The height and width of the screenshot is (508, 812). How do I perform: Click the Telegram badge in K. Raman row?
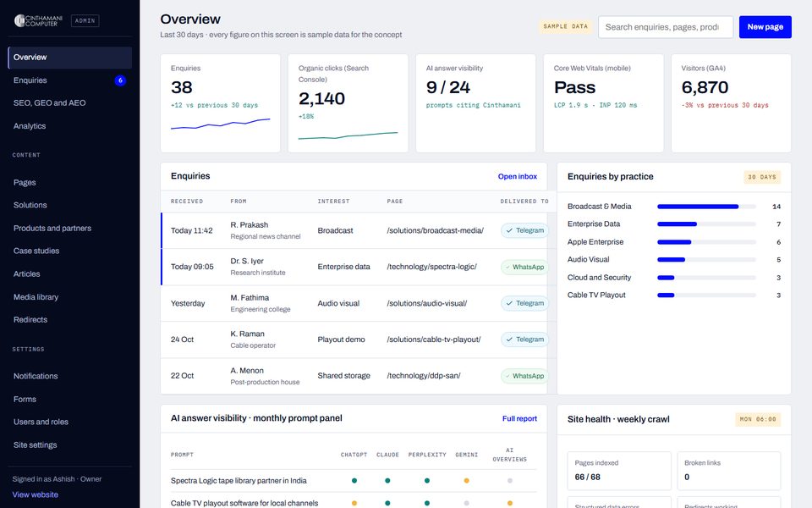tap(524, 340)
